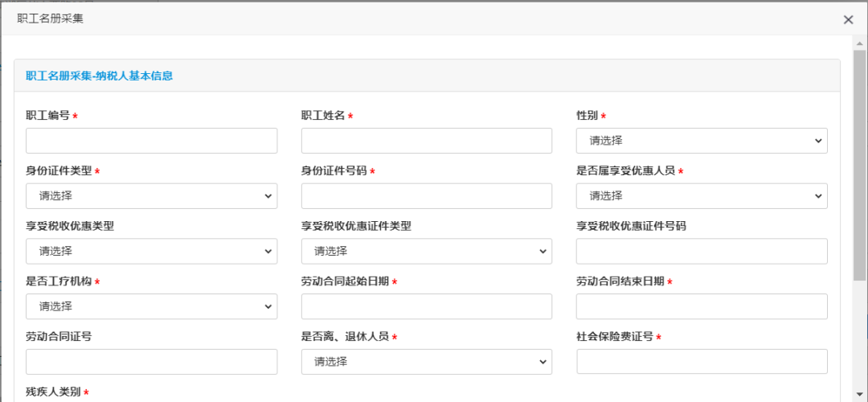Click the scrollbar up arrow
868x402 pixels.
[x=860, y=43]
